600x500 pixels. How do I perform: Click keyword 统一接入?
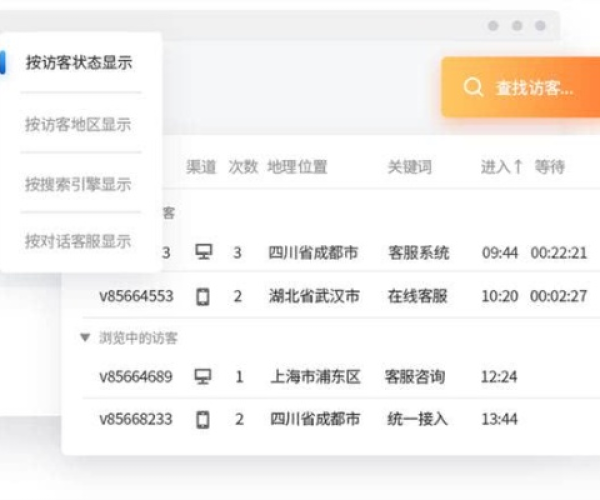click(417, 419)
